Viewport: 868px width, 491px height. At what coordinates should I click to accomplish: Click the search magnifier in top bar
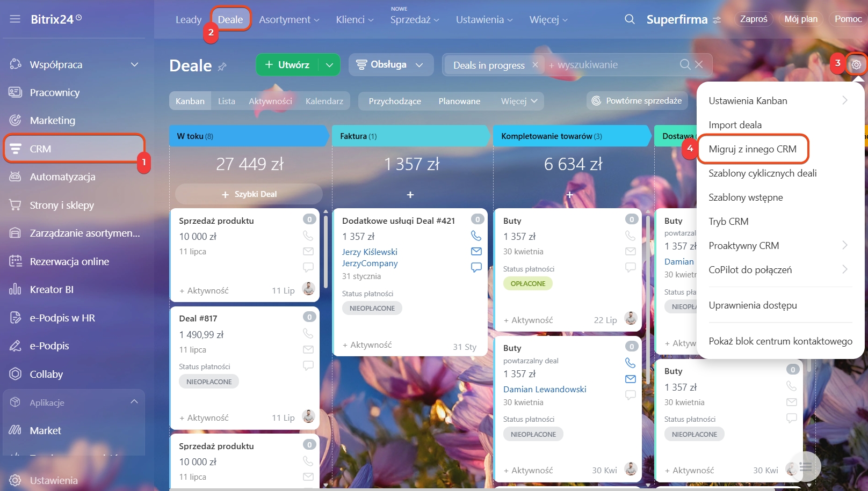(630, 19)
